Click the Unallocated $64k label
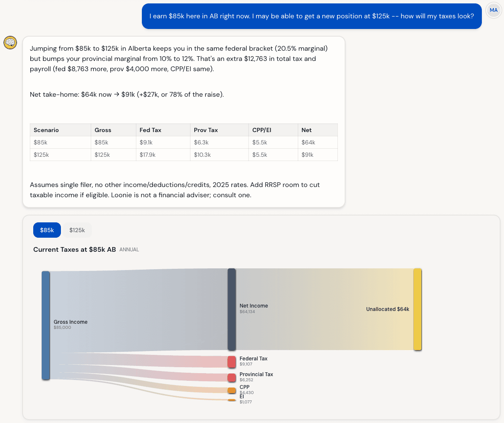Image resolution: width=504 pixels, height=423 pixels. click(387, 309)
